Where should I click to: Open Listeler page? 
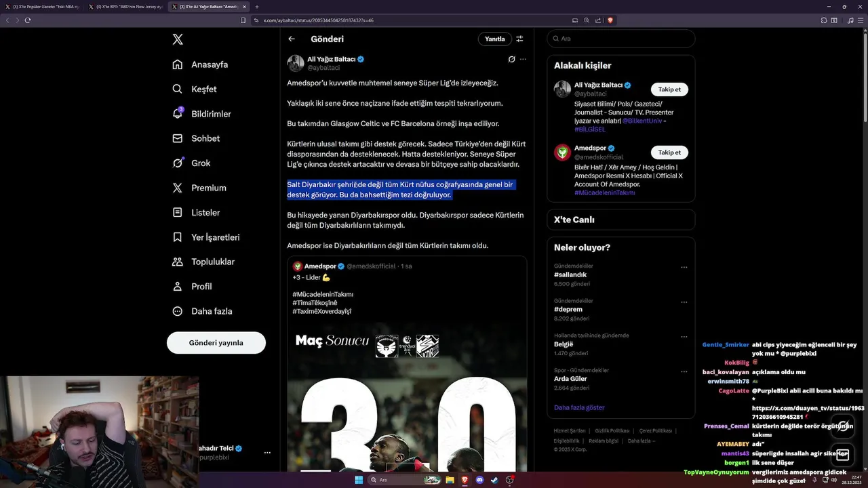[x=196, y=212]
